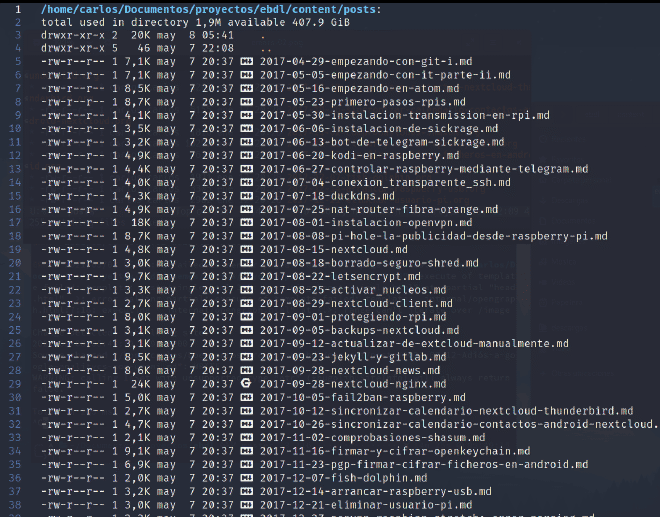Open file 2017-10-26-sincronizar-calendario-contactos-android-nextcloud
This screenshot has height=517, width=660.
(x=459, y=424)
